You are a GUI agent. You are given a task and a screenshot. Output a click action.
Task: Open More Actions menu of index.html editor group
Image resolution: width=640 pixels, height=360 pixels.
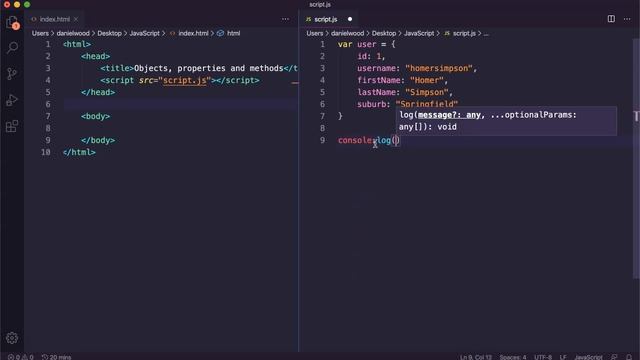tap(285, 19)
